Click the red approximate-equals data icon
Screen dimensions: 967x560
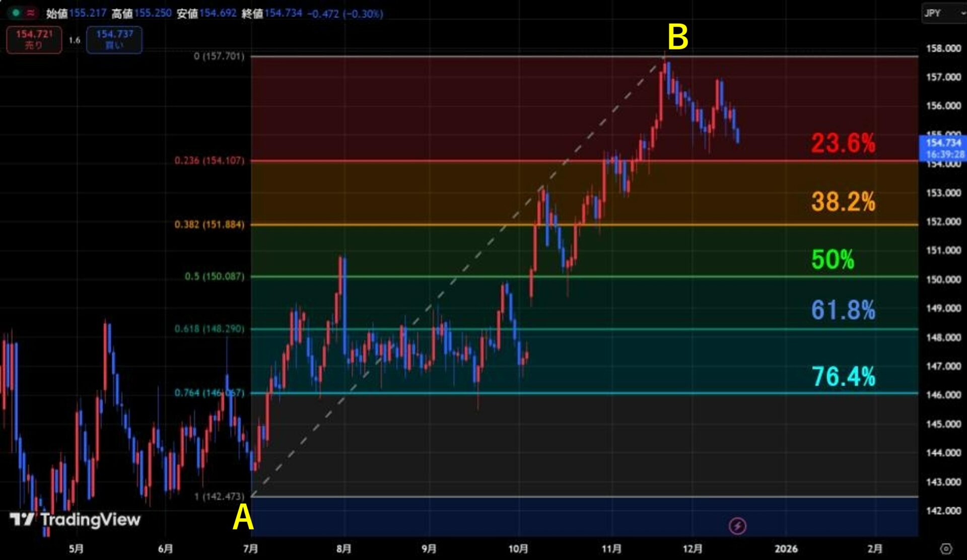30,13
